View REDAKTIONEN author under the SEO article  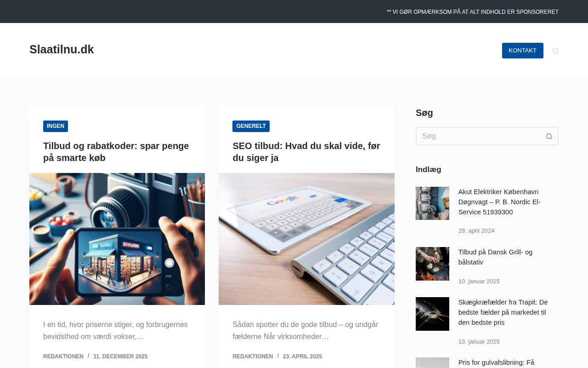(x=253, y=356)
